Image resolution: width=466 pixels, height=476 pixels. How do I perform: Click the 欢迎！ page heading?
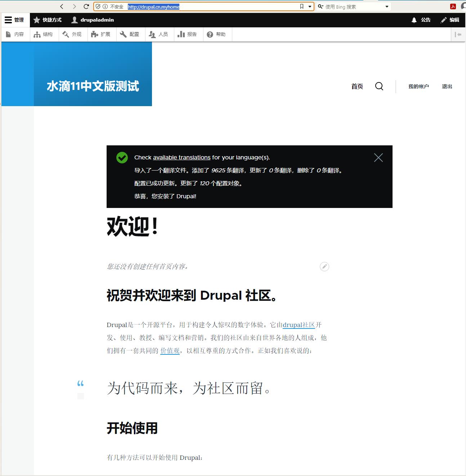[133, 227]
